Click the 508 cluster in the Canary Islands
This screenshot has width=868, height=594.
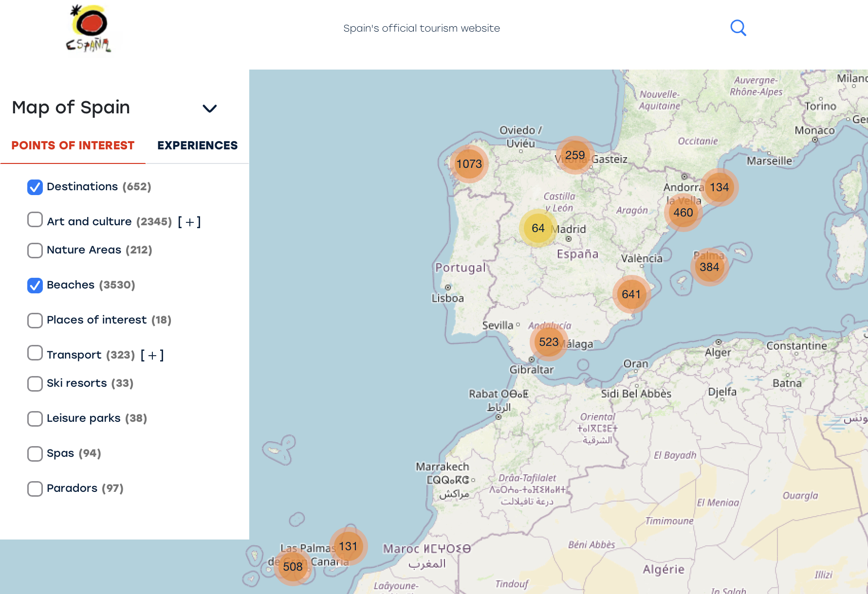293,566
